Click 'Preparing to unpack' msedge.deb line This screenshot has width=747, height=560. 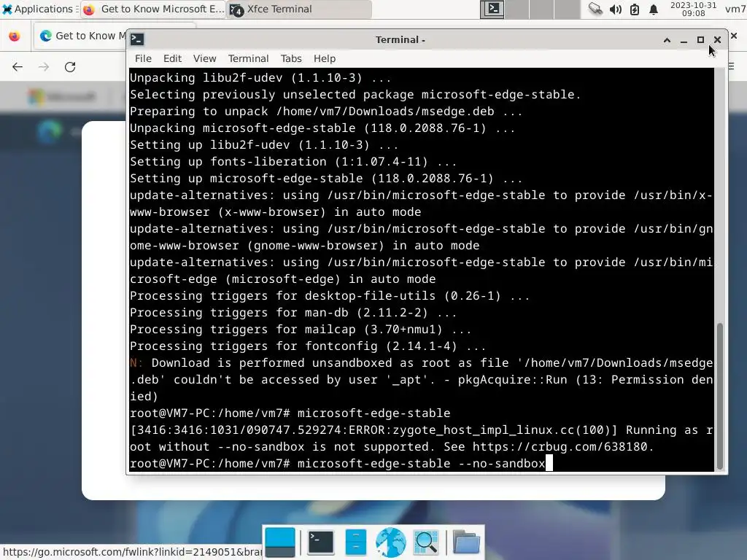tap(326, 112)
